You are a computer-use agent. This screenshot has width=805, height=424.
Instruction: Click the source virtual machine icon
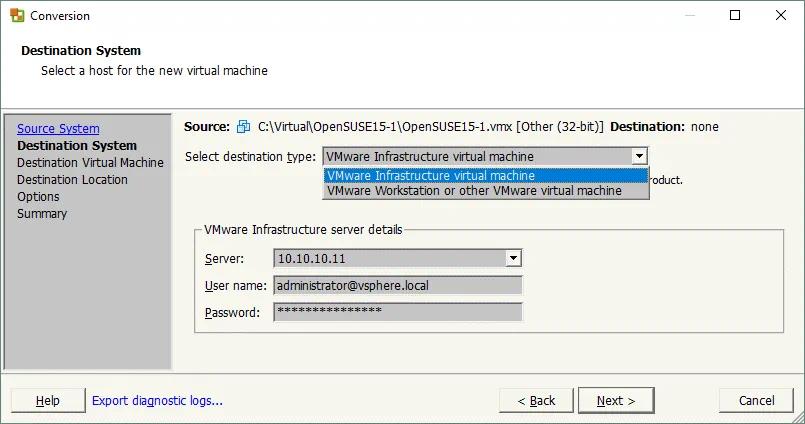tap(244, 127)
